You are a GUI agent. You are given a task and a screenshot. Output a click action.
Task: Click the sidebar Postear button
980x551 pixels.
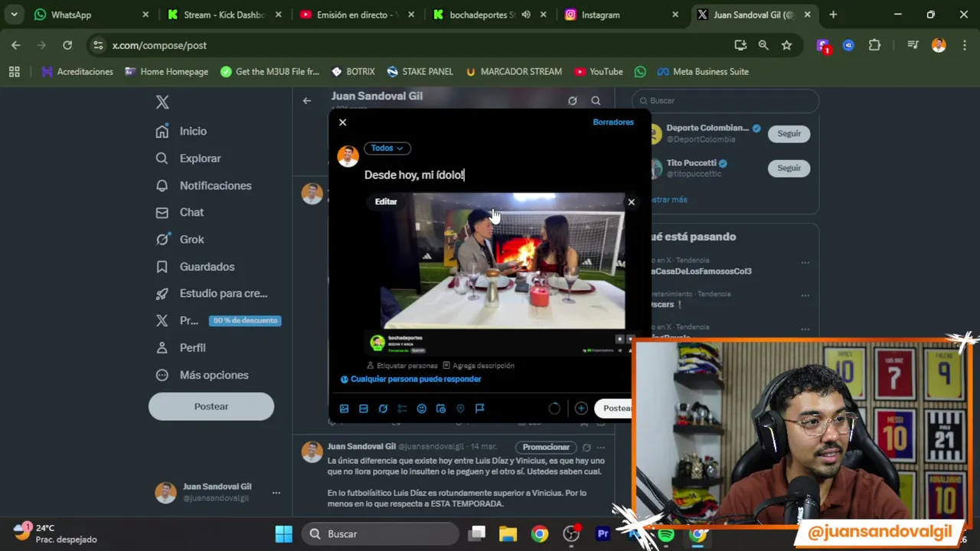(211, 406)
